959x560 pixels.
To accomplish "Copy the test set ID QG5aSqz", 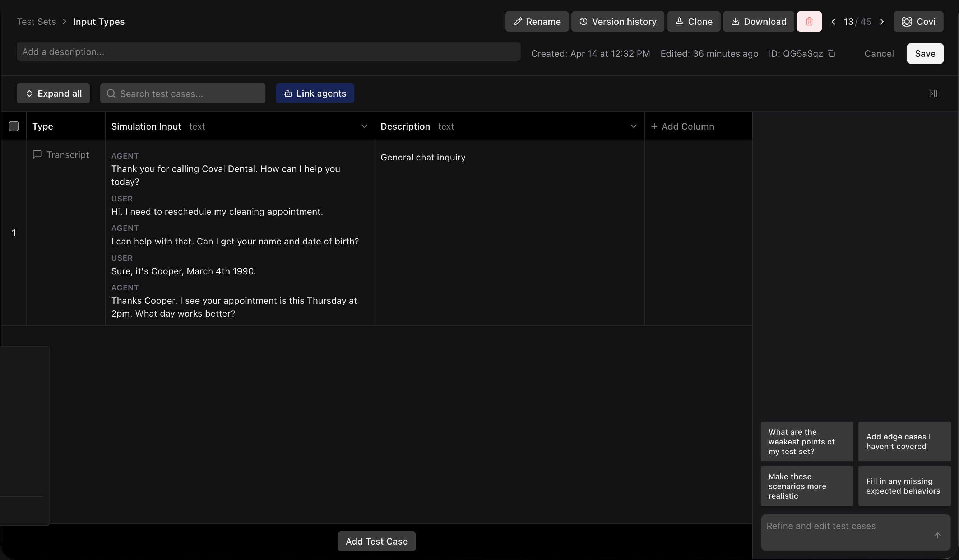I will (x=831, y=53).
